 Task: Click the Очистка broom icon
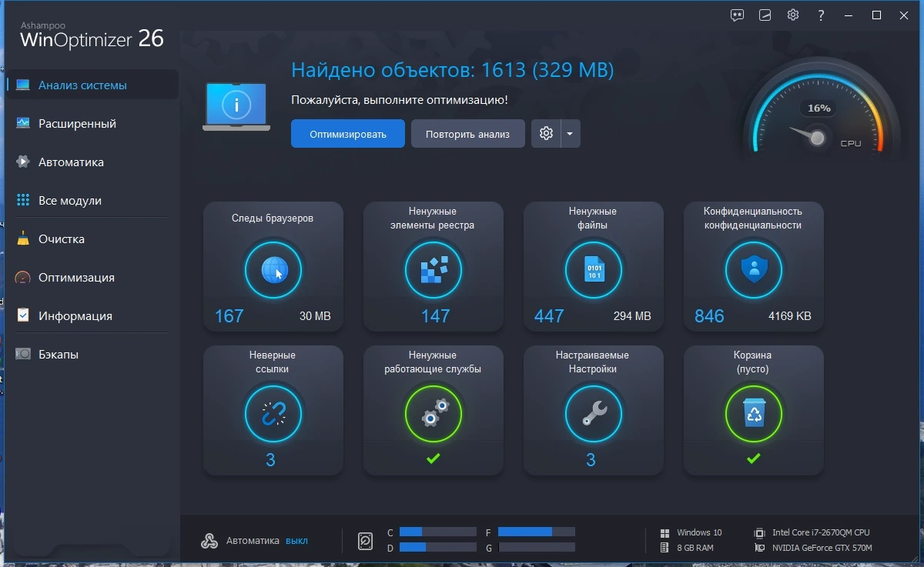click(23, 239)
